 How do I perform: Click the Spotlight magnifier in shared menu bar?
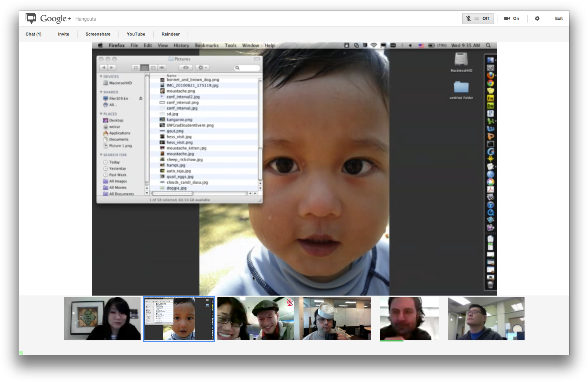(488, 46)
